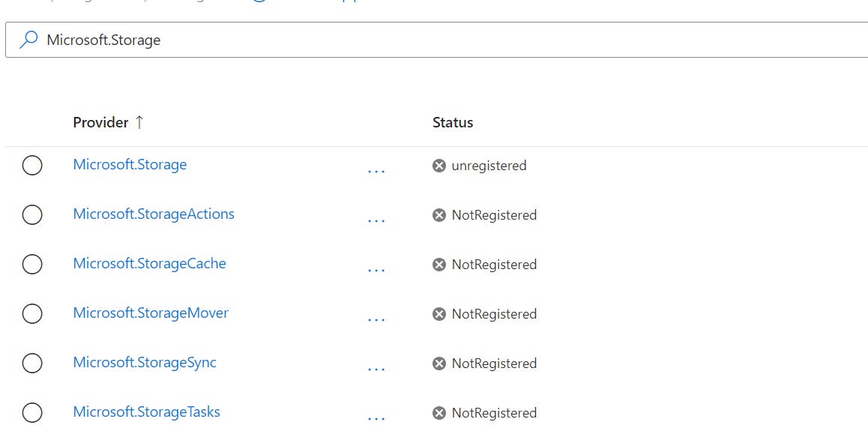Viewport: 868px width, 443px height.
Task: Click the 'unregistered' status text
Action: 489,166
